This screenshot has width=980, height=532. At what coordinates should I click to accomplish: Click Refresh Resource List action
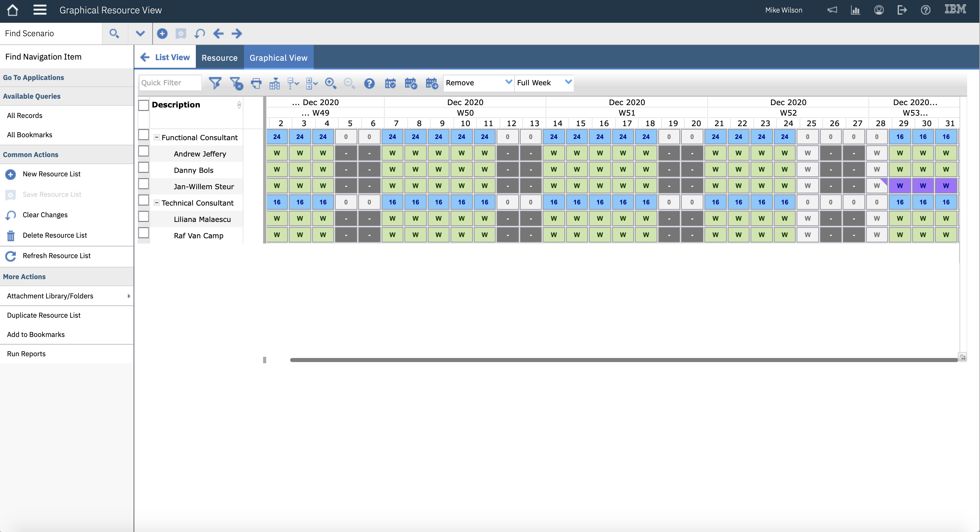56,256
